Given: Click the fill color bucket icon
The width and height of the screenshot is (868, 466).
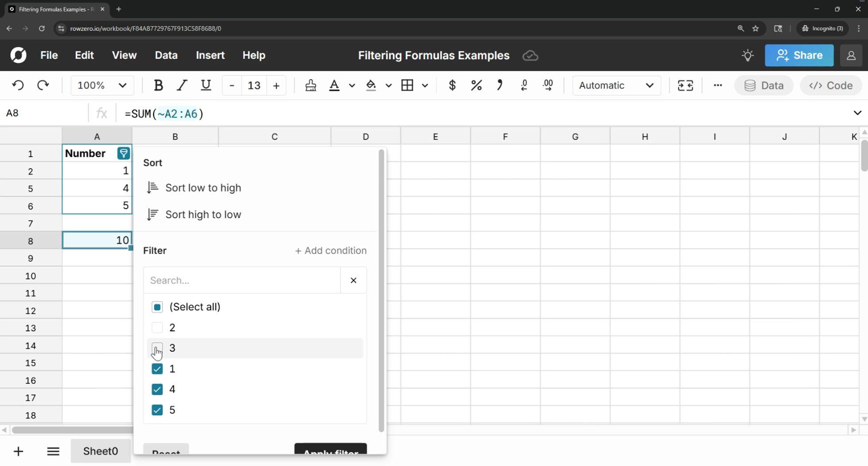Looking at the screenshot, I should point(371,85).
